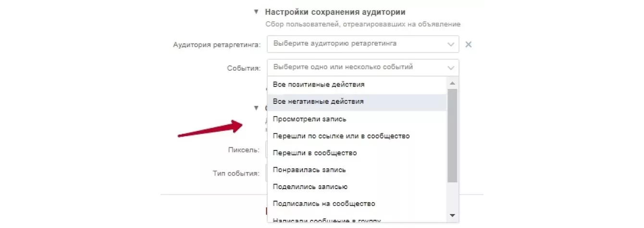Select Все позитивные действия option

(319, 85)
